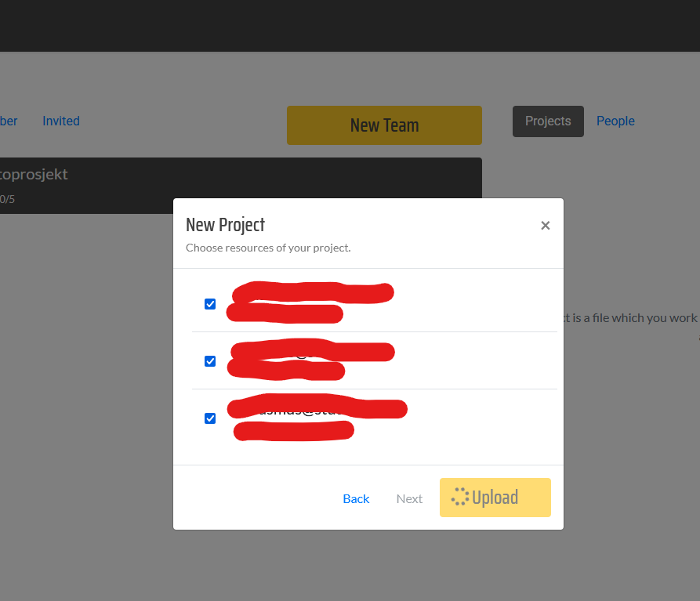The width and height of the screenshot is (700, 601).
Task: Select the third redacted resource entry
Action: pos(314,418)
